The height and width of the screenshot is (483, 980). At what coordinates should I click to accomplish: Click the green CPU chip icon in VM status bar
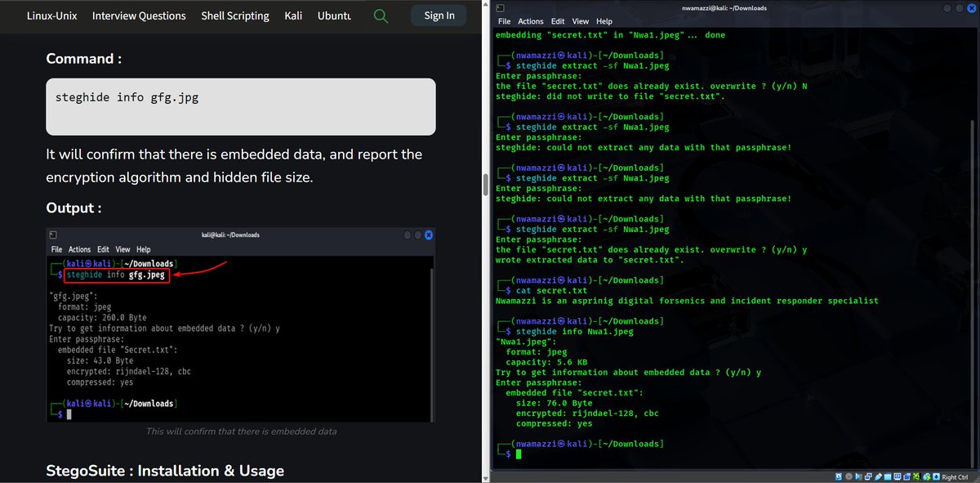(x=916, y=476)
